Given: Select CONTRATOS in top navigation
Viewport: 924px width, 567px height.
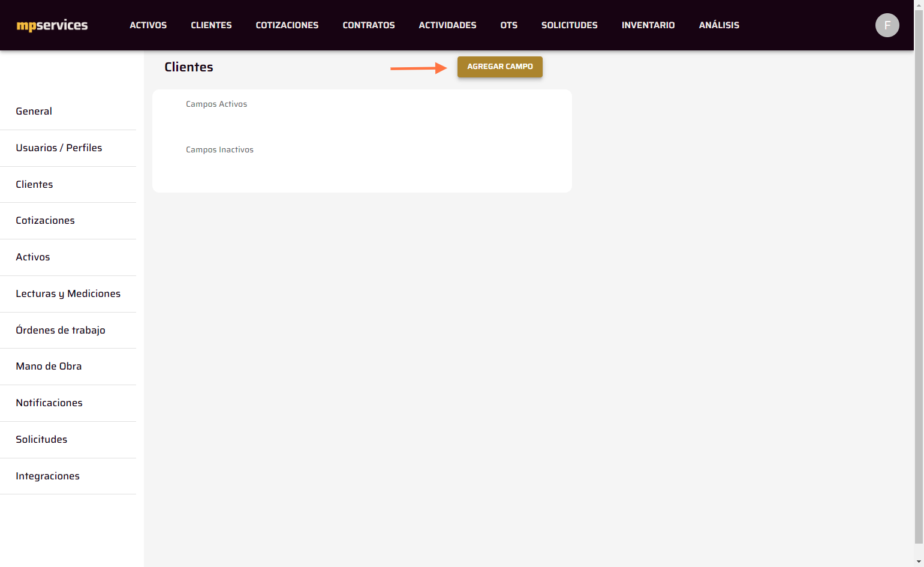Looking at the screenshot, I should pyautogui.click(x=369, y=25).
